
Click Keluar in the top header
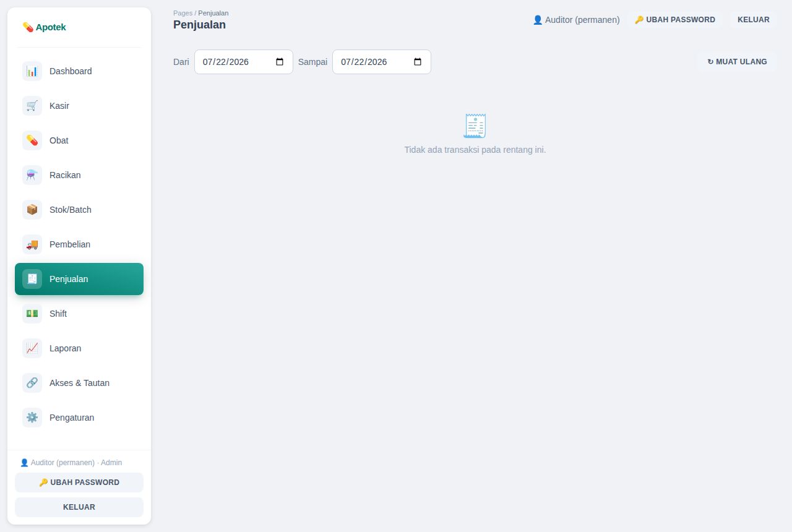point(754,20)
